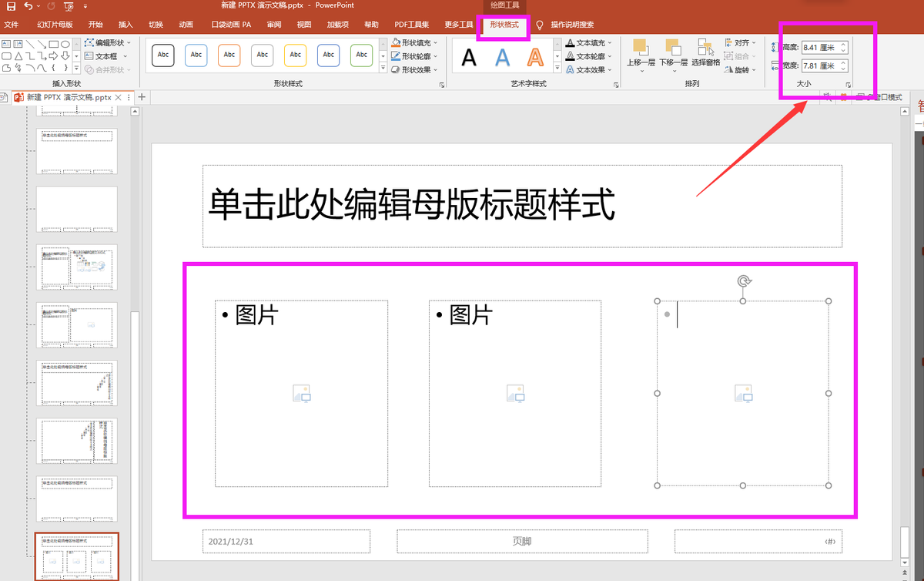Open the Shape Effects (形状效果) dropdown
The height and width of the screenshot is (581, 924).
tap(414, 69)
